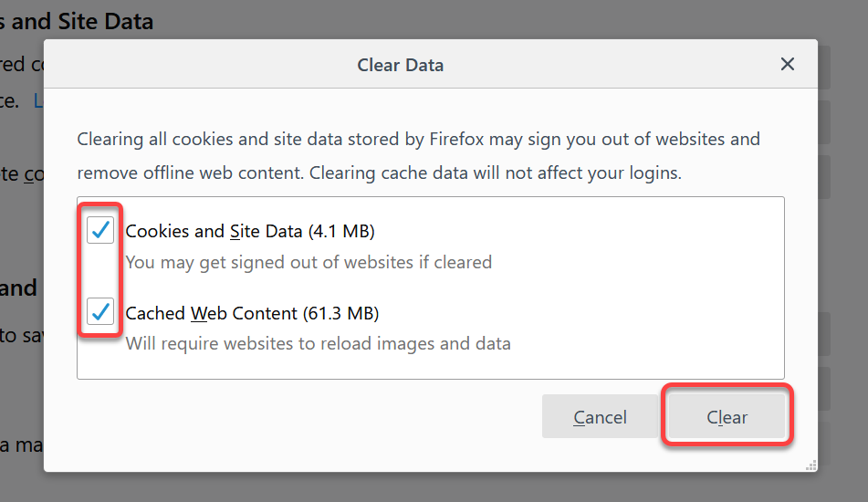The image size is (868, 502).
Task: Click 'You may get signed out' description text
Action: (309, 262)
